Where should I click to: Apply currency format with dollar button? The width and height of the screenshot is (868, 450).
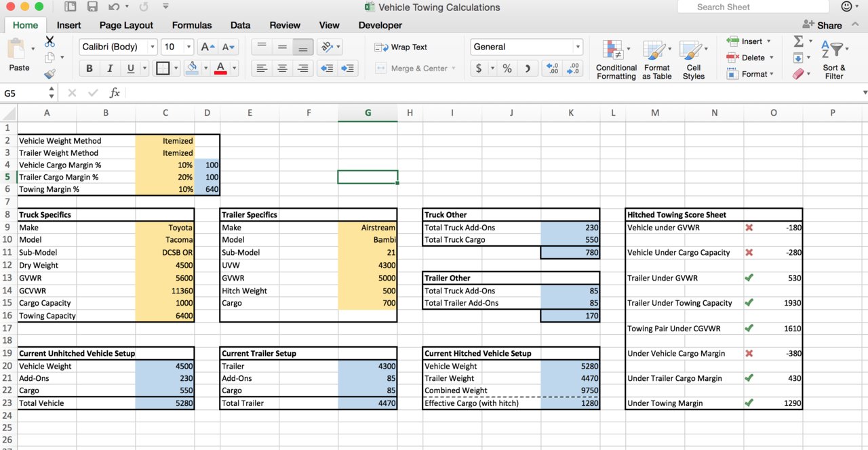479,68
